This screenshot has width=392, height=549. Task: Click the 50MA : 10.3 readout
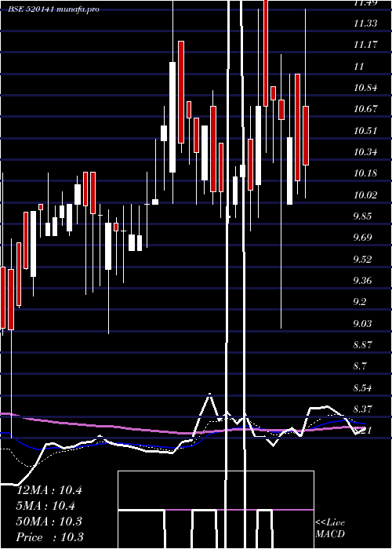click(x=49, y=522)
